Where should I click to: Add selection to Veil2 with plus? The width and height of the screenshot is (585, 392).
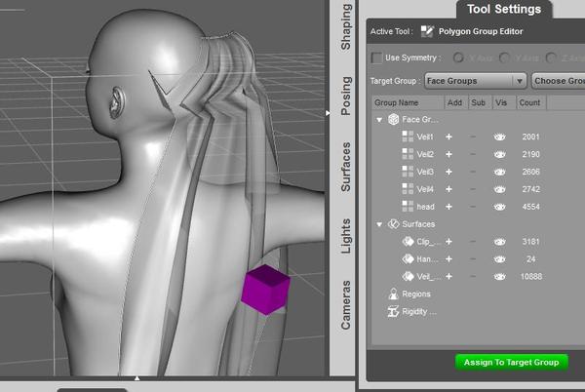coord(448,154)
